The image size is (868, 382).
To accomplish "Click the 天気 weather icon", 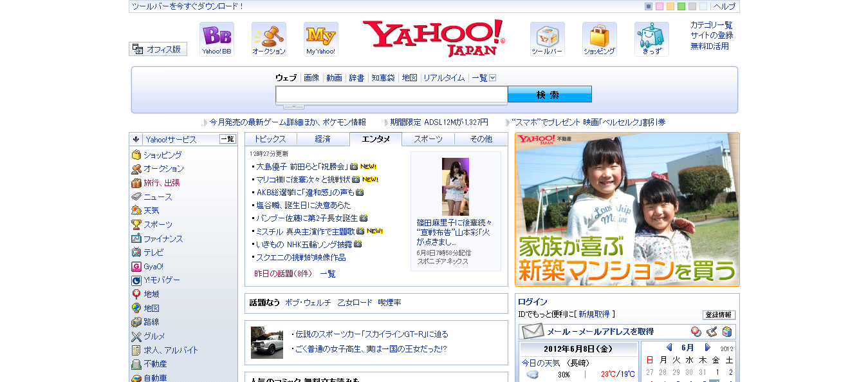I will tap(136, 211).
